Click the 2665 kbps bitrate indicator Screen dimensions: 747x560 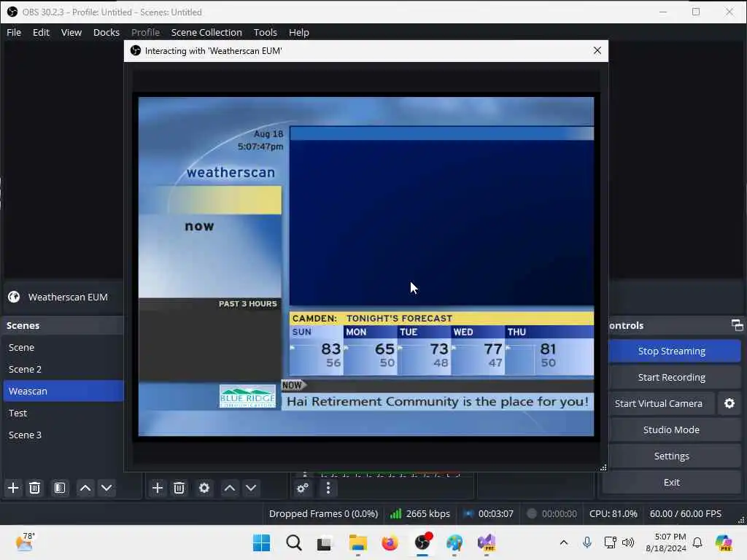419,514
